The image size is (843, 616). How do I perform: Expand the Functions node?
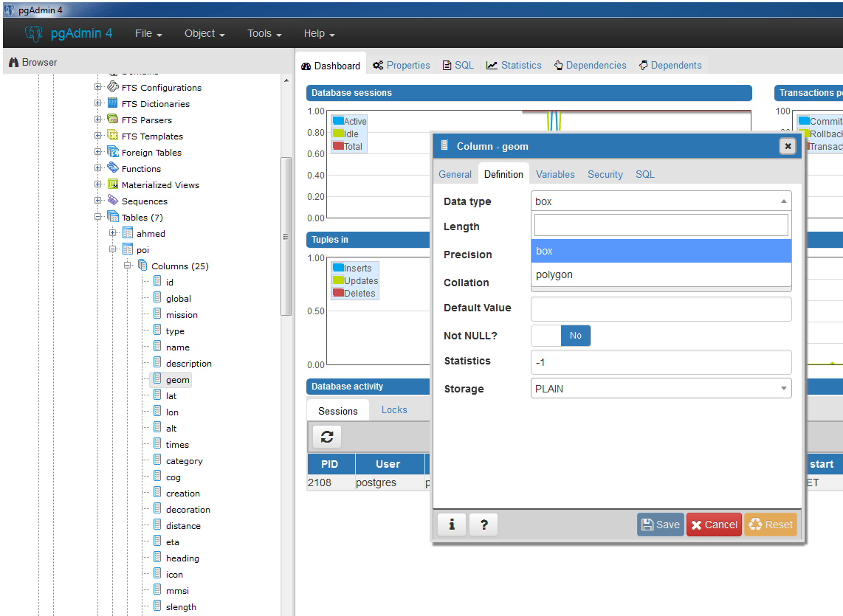pyautogui.click(x=98, y=167)
